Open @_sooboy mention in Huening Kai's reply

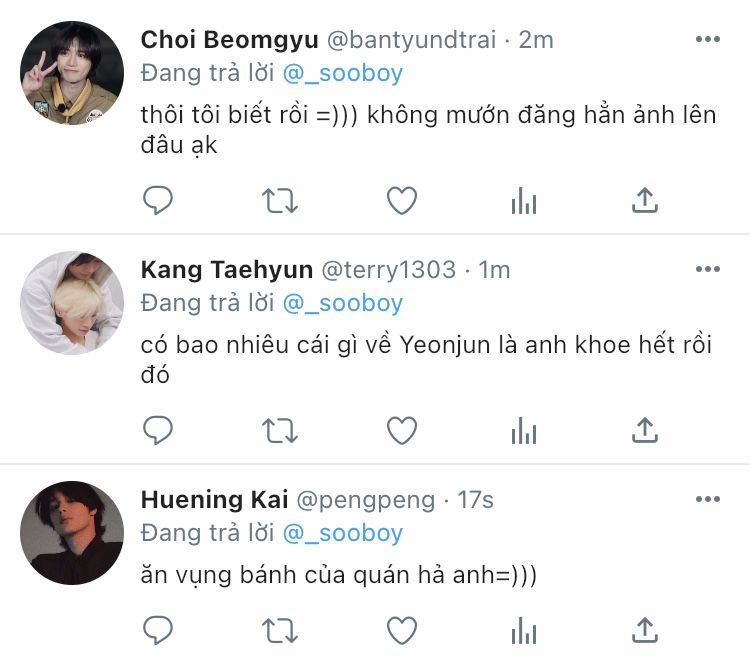pos(343,533)
